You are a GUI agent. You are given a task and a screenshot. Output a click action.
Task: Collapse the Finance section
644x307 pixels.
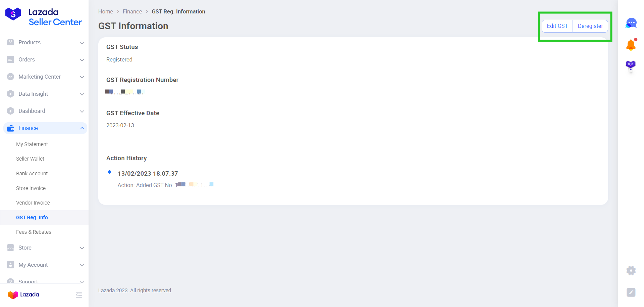[x=45, y=128]
